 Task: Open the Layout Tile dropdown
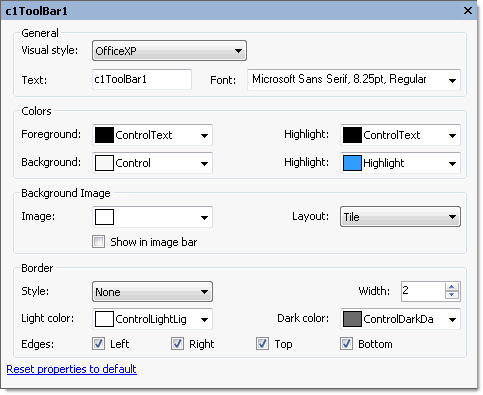[x=400, y=217]
